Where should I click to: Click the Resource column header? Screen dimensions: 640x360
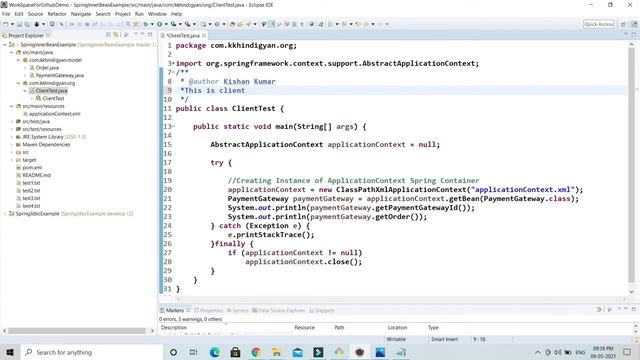point(304,327)
